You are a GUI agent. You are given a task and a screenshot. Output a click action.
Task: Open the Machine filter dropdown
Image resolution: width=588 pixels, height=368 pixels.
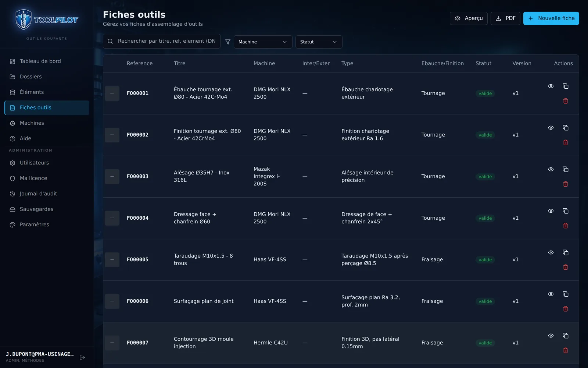263,42
